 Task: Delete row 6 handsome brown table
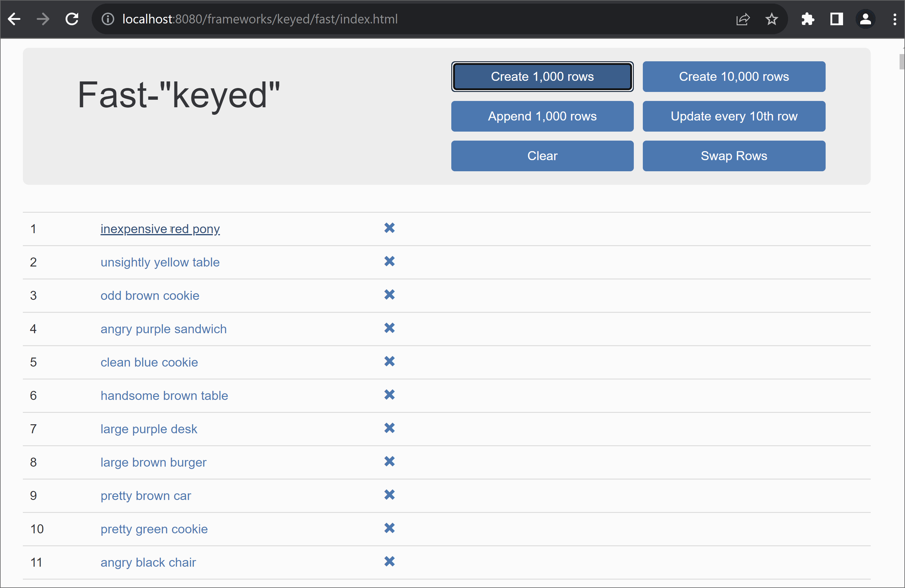coord(389,395)
